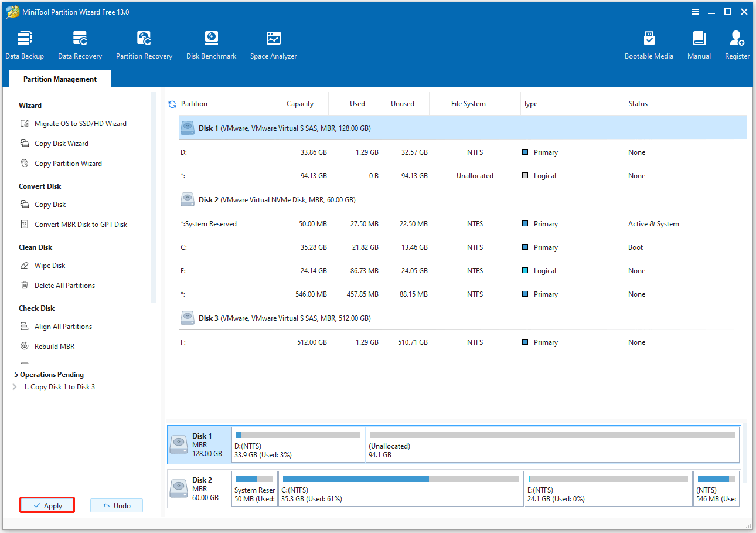This screenshot has height=533, width=756.
Task: Undo the last operation
Action: coord(116,505)
